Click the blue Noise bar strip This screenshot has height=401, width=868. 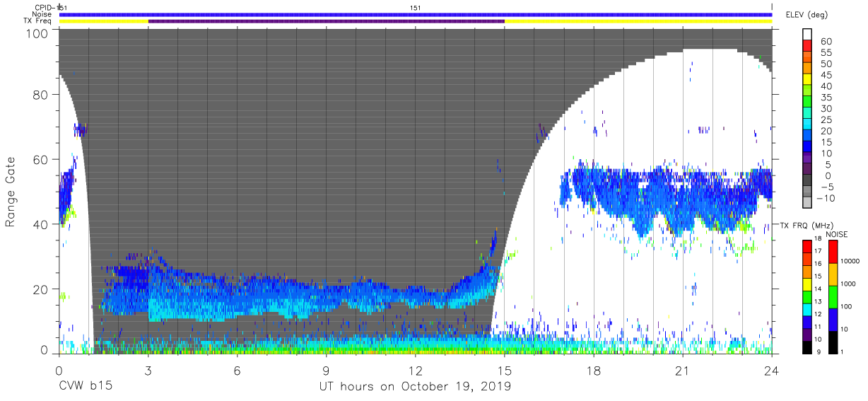tap(416, 14)
